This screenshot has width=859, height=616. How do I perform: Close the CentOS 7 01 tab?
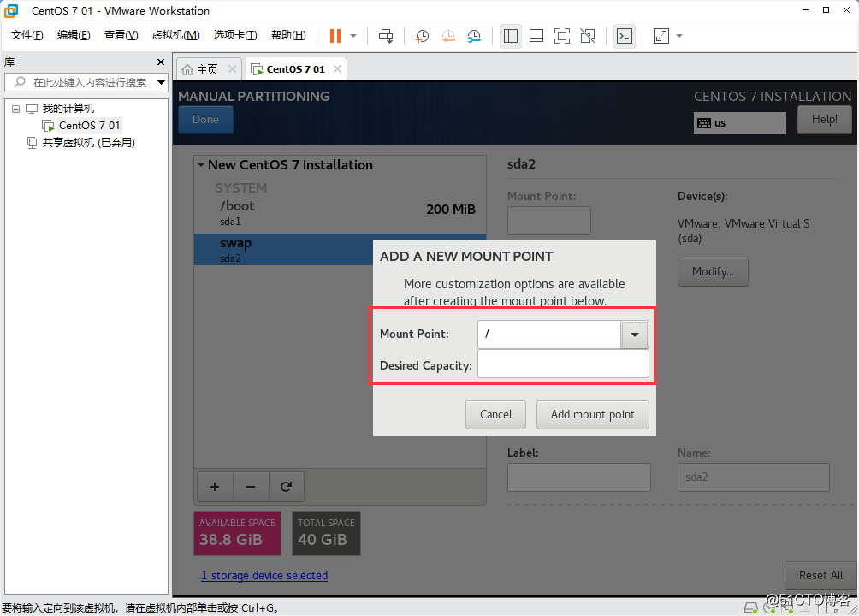point(337,69)
